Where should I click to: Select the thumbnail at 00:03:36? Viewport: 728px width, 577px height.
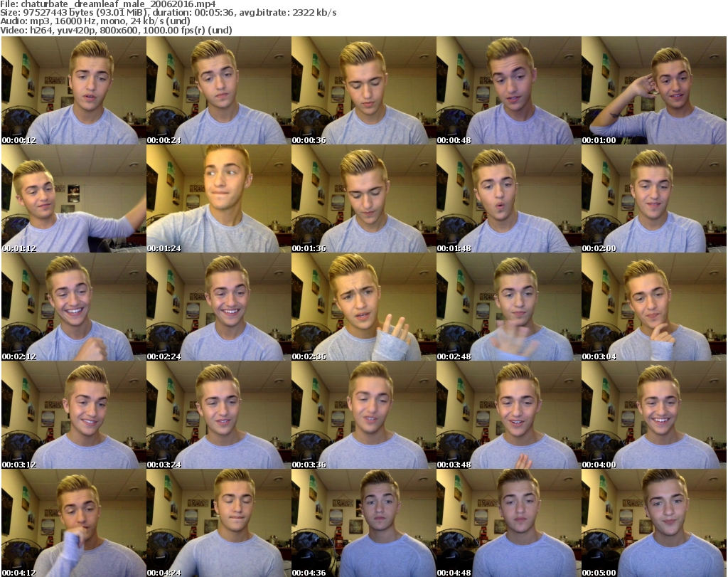pyautogui.click(x=363, y=415)
